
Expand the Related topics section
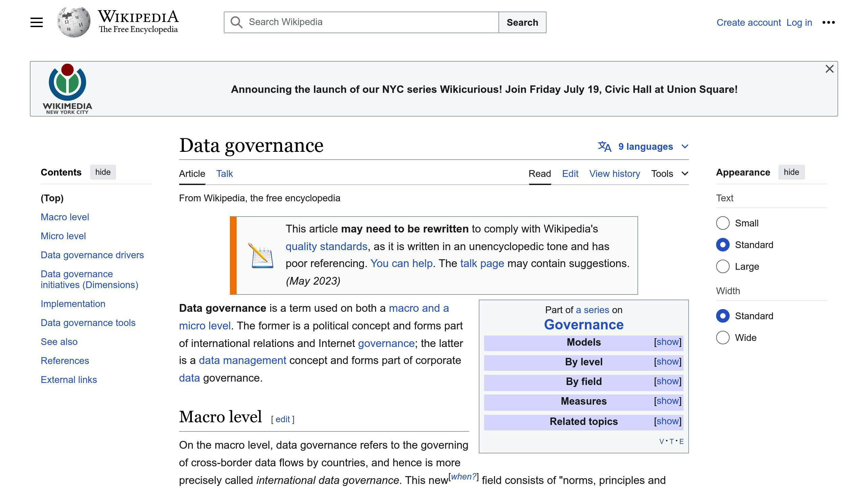668,421
